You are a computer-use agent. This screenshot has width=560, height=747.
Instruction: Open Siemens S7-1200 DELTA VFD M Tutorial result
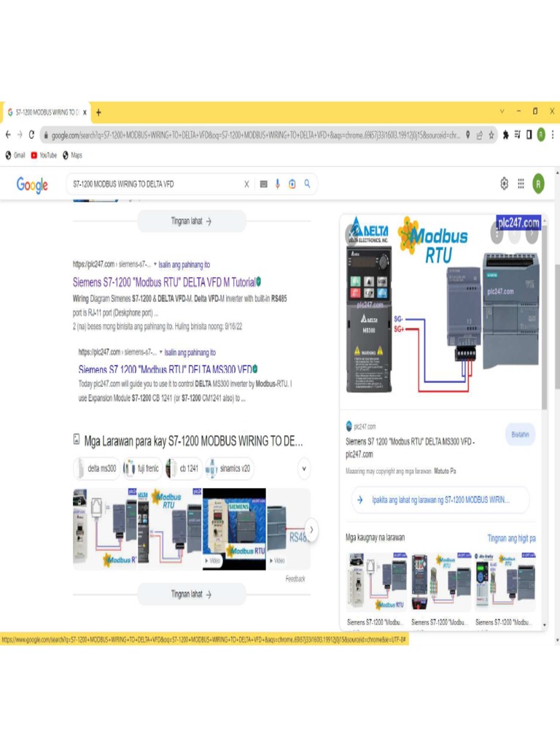(164, 282)
